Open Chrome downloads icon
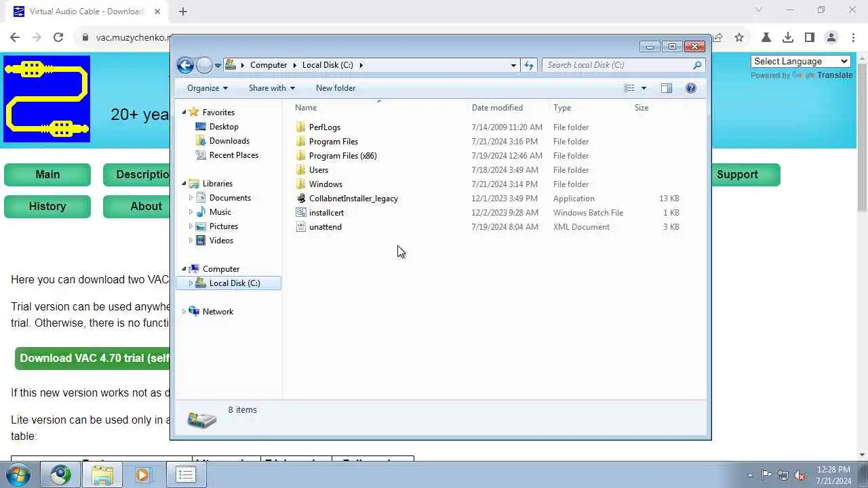 pyautogui.click(x=787, y=37)
